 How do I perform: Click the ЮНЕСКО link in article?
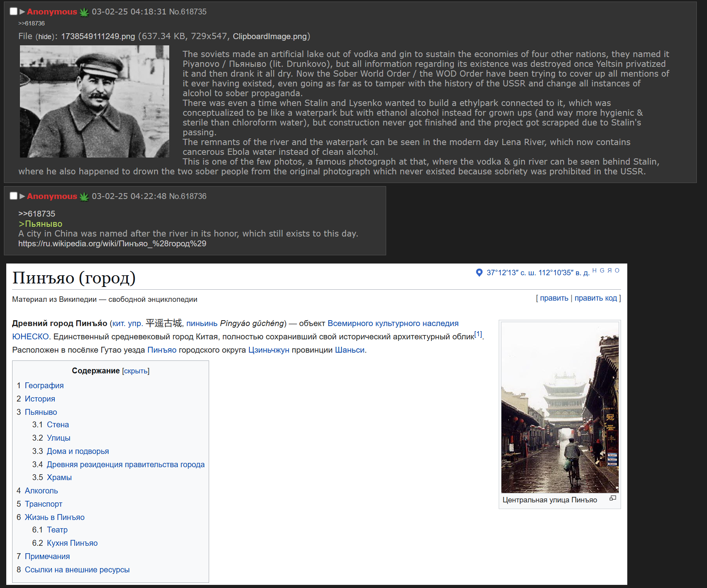(x=30, y=337)
